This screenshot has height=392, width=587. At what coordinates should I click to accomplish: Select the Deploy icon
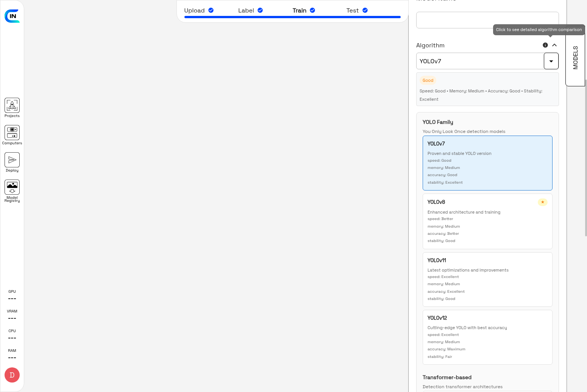coord(12,160)
